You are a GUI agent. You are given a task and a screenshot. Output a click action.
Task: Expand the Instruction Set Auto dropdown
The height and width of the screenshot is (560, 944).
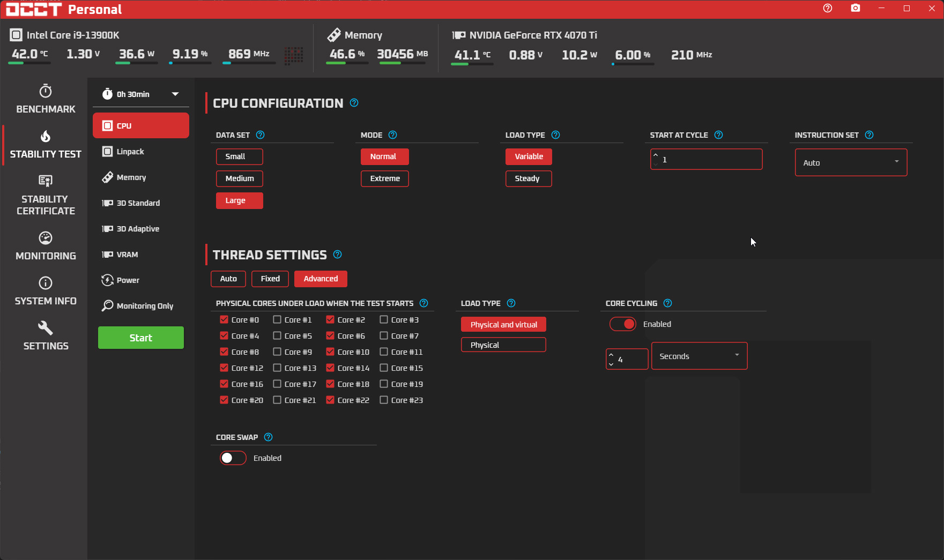[x=851, y=163]
